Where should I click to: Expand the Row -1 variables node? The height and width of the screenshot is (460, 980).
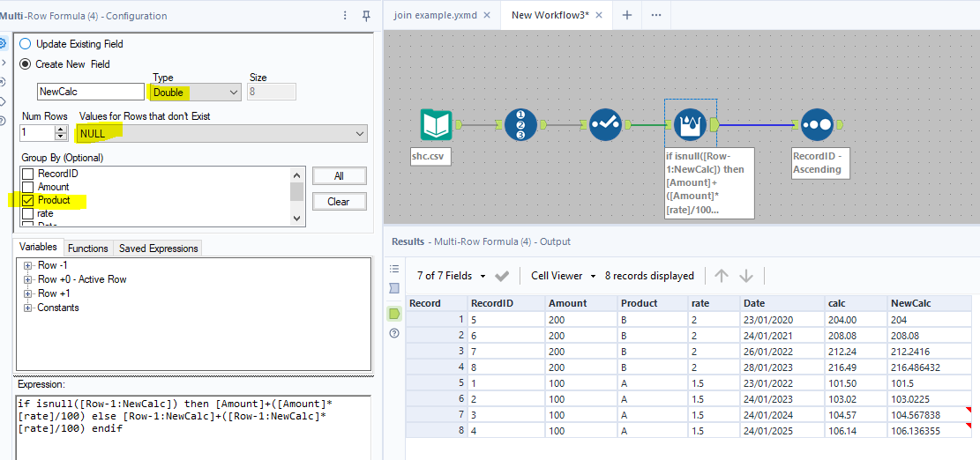[x=28, y=265]
